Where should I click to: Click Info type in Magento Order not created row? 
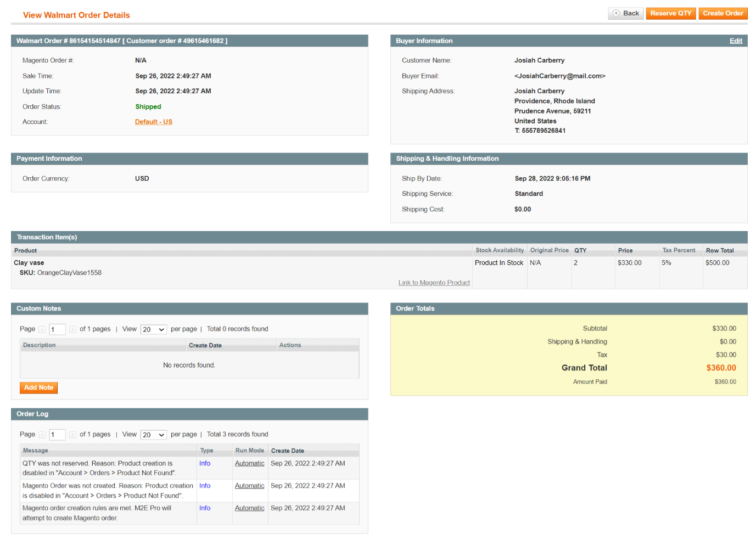(x=205, y=486)
